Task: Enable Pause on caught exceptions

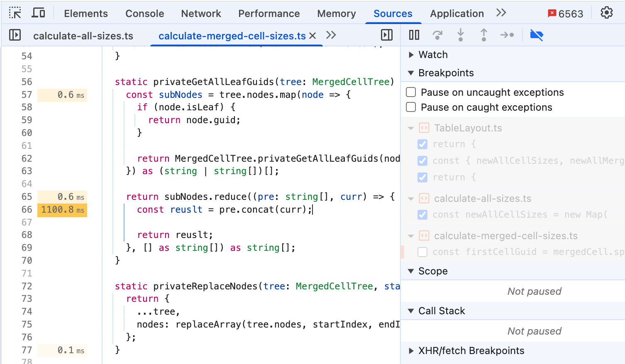Action: click(x=411, y=107)
